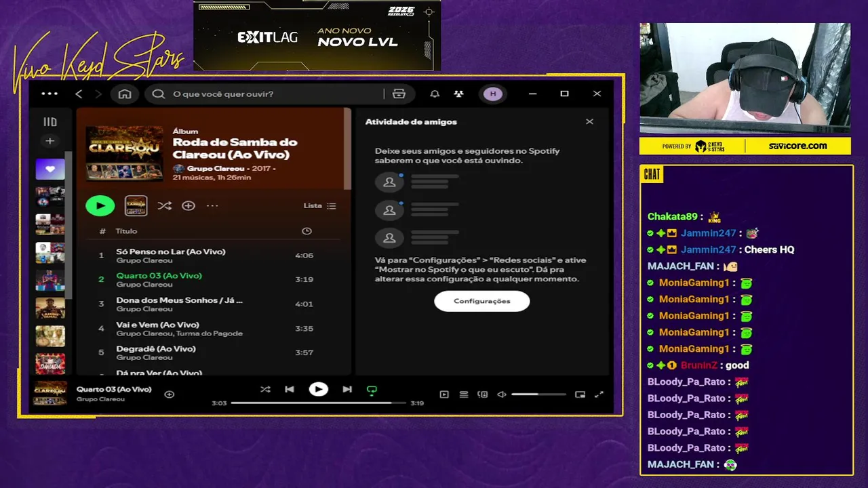Play the album with the green button
This screenshot has height=488, width=868.
tap(100, 205)
